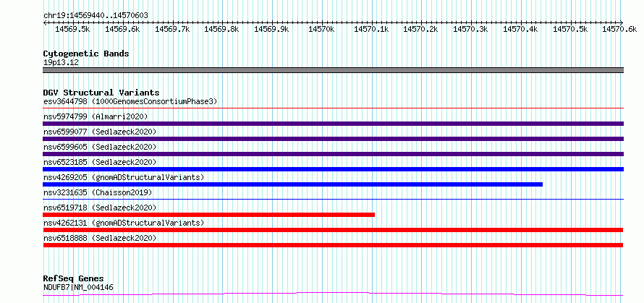Viewport: 644px width, 303px height.
Task: Click the 14570.4k ruler tick label
Action: coord(520,29)
